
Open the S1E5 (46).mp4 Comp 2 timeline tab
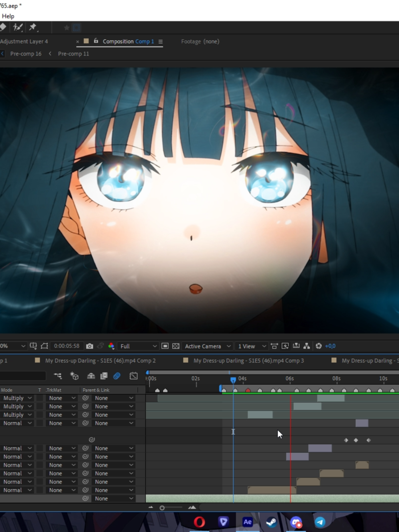click(x=100, y=361)
